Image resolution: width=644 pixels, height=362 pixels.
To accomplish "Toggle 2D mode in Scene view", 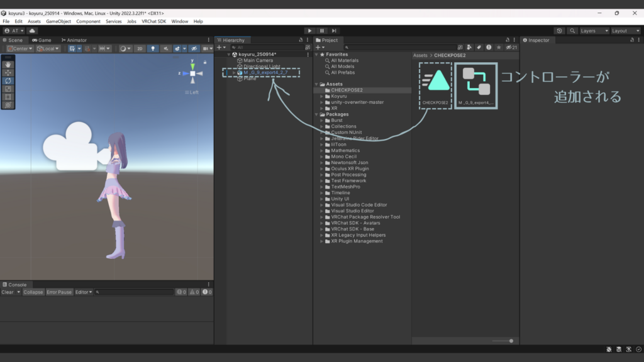I will (x=140, y=48).
